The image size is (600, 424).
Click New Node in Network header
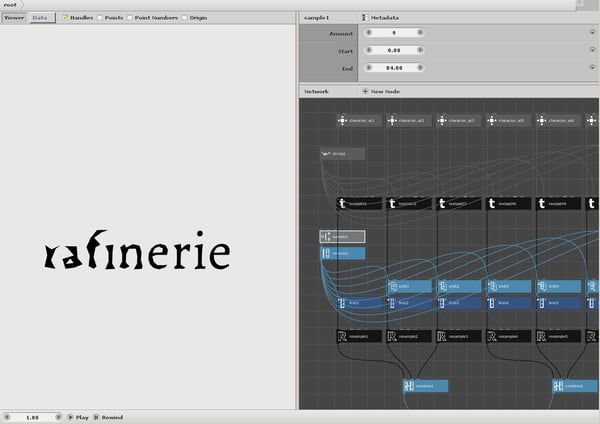[381, 91]
